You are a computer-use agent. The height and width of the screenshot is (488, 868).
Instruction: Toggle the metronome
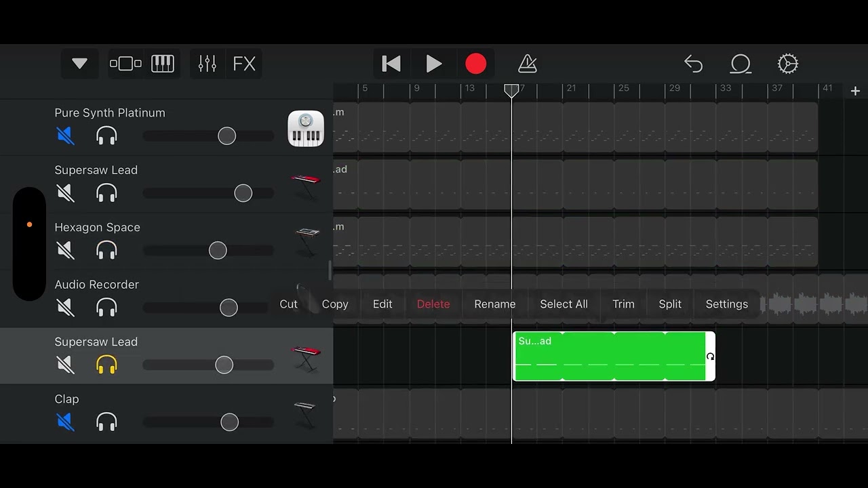(528, 64)
